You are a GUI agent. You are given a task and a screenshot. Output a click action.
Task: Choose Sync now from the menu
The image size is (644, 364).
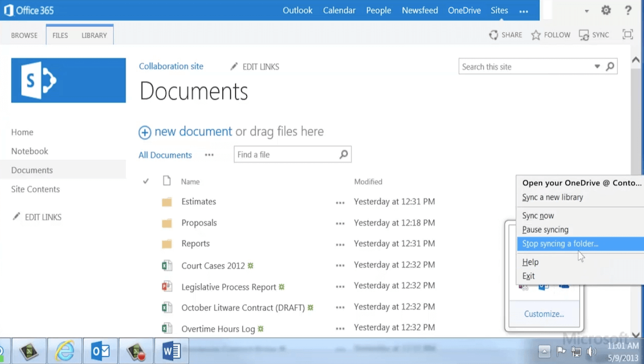[580, 216]
